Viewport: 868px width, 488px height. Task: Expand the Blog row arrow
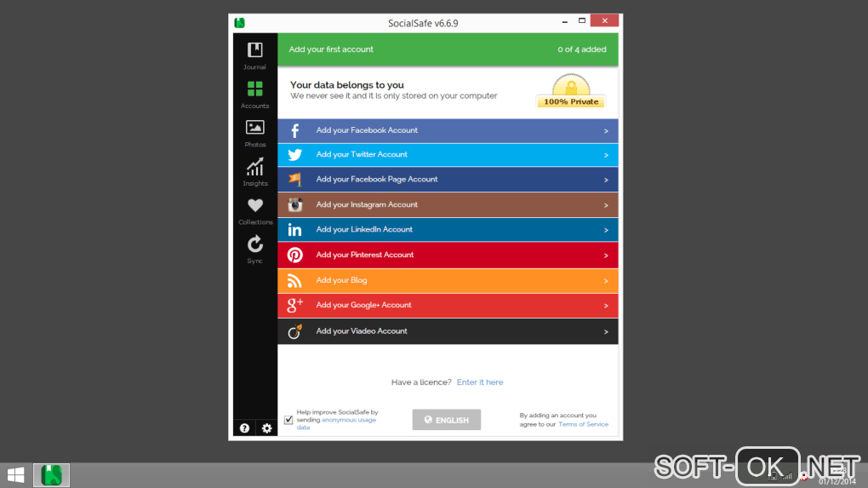point(606,281)
